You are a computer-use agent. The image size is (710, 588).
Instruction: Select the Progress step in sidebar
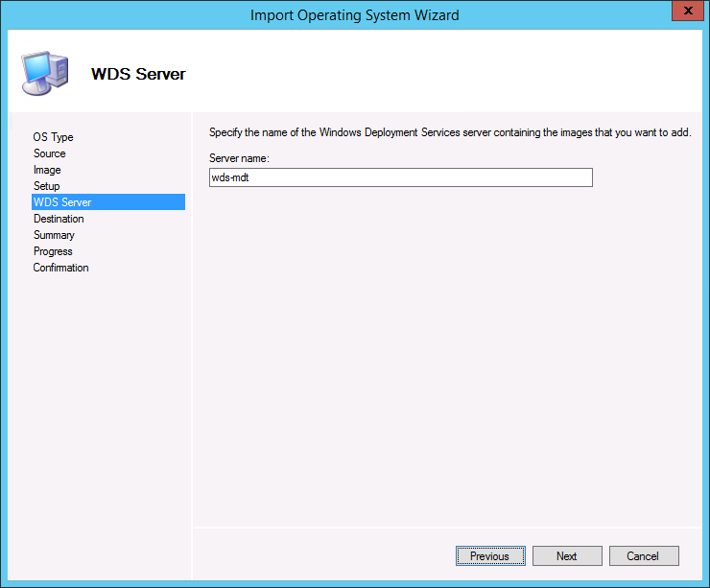53,251
